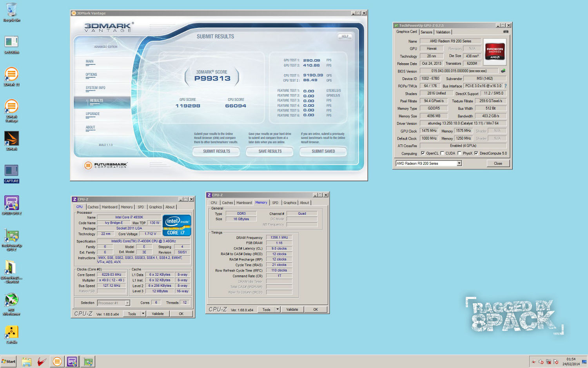Click Validate in the left CPU-Z window

pos(158,314)
